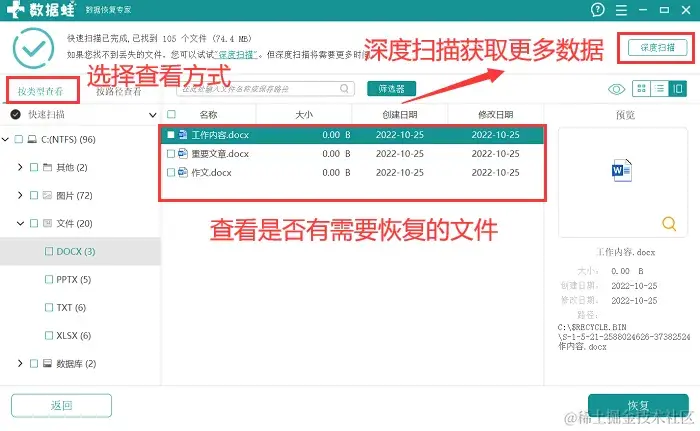Follow the 深度扫描 hyperlink in the message
Screen dimensions: 700x431
tap(237, 54)
